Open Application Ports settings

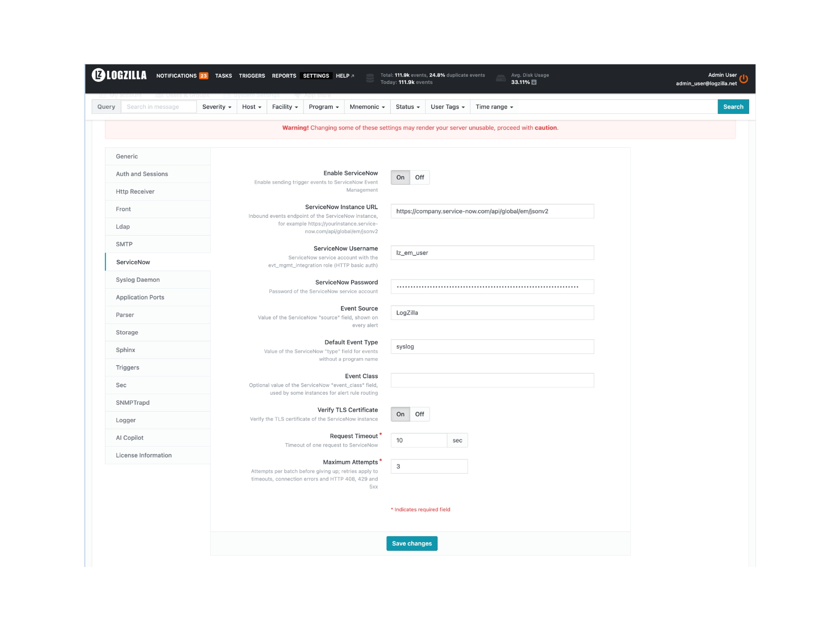[158, 297]
